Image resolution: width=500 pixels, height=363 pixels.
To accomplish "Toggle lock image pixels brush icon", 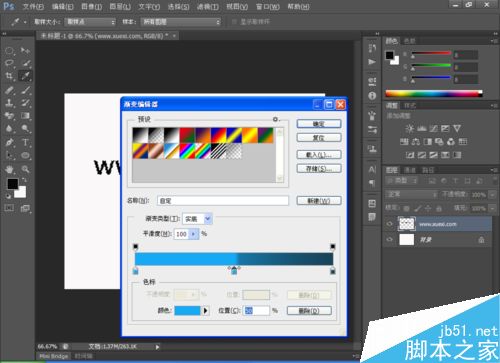I will (417, 208).
